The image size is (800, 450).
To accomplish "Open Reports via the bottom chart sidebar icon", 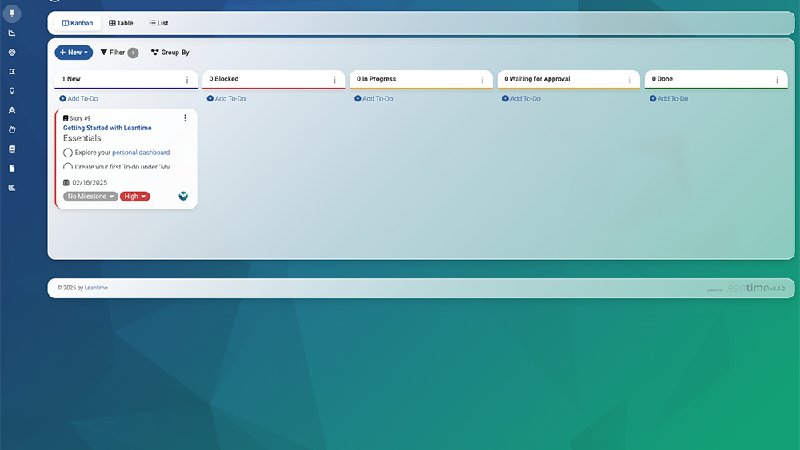I will point(12,188).
